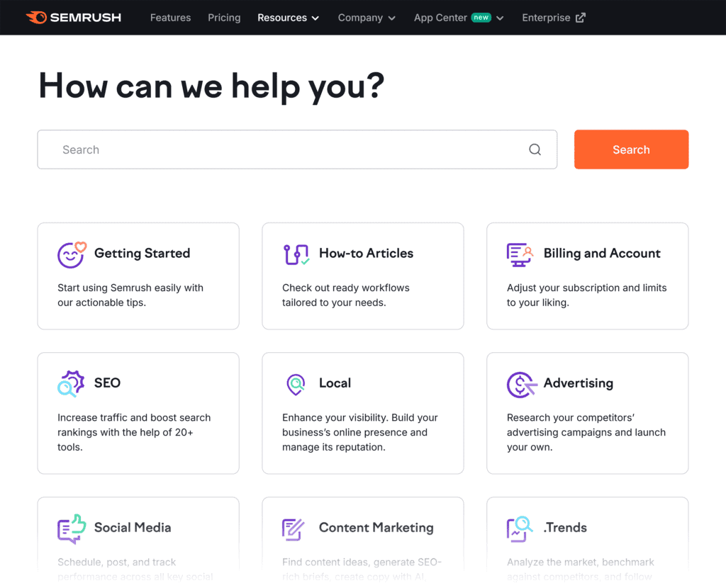The width and height of the screenshot is (726, 588).
Task: Click the Billing and Account monitor icon
Action: pos(520,254)
